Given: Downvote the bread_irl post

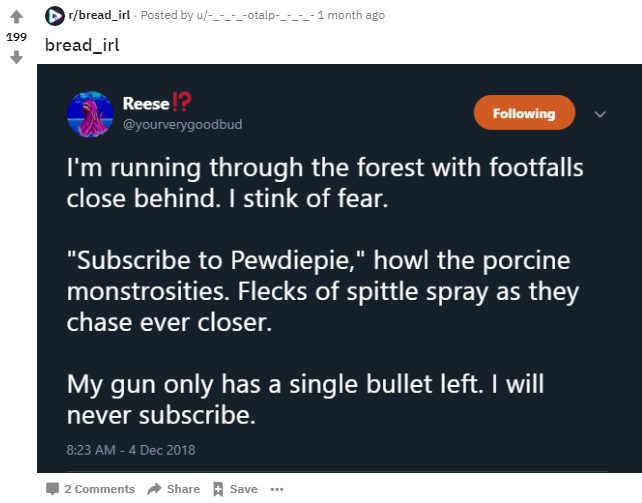Looking at the screenshot, I should (16, 57).
